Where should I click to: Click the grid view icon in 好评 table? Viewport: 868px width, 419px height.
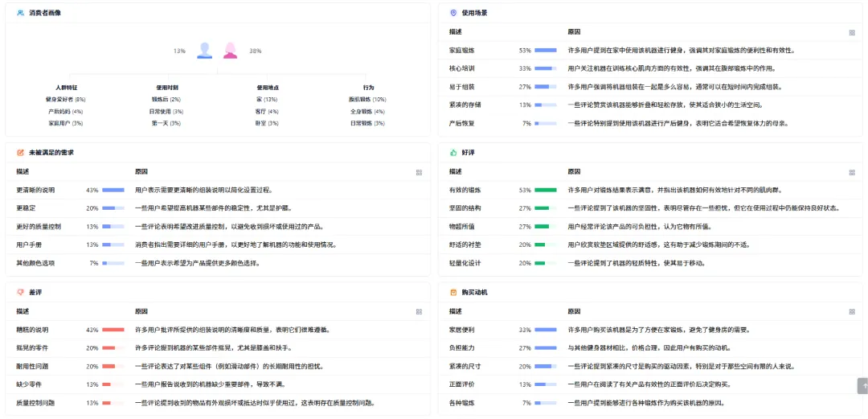pos(852,172)
